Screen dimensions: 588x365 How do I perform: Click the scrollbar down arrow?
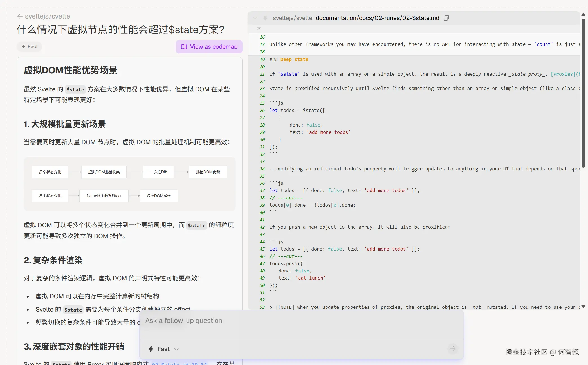click(583, 307)
